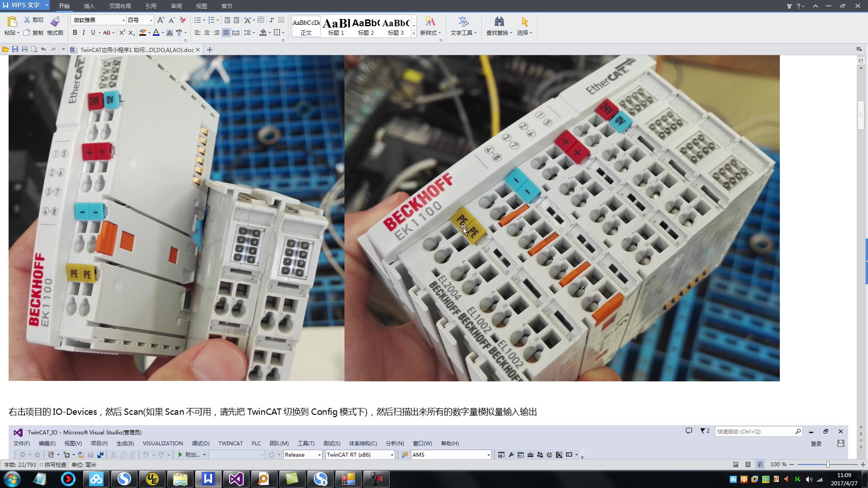868x488 pixels.
Task: Toggle Bold formatting
Action: 75,33
